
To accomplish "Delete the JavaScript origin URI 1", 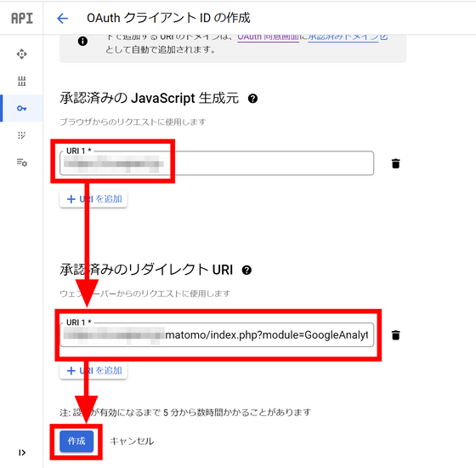I will [395, 163].
